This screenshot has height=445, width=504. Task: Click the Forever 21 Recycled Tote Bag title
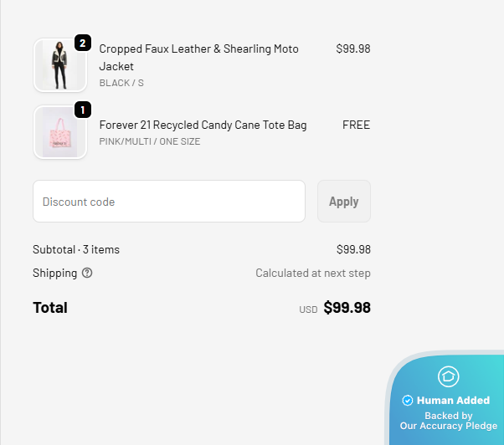coord(203,125)
